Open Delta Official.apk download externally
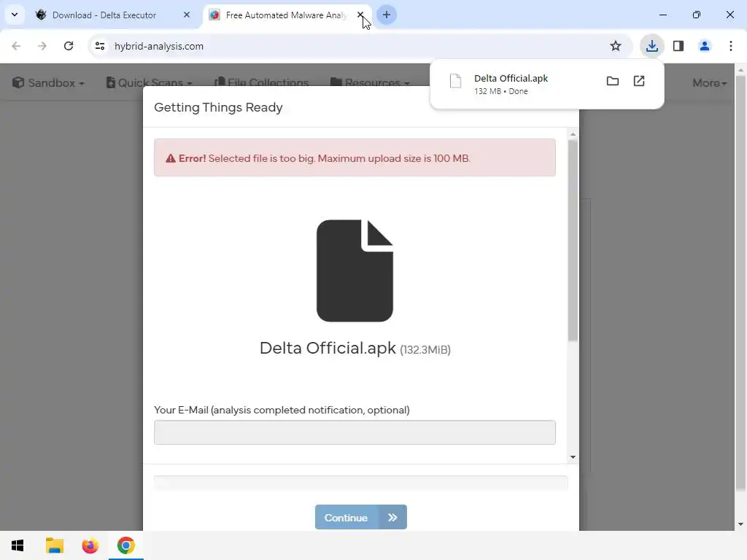The width and height of the screenshot is (747, 560). 639,81
